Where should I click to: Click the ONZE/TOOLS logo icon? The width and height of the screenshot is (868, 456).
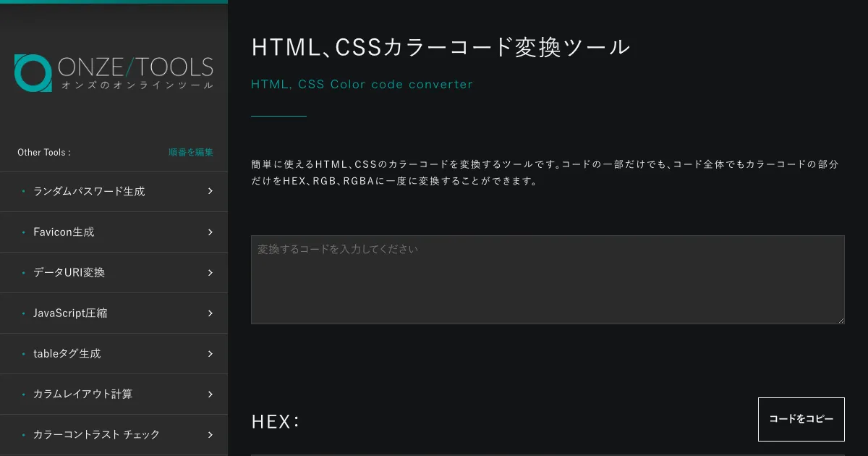click(33, 72)
